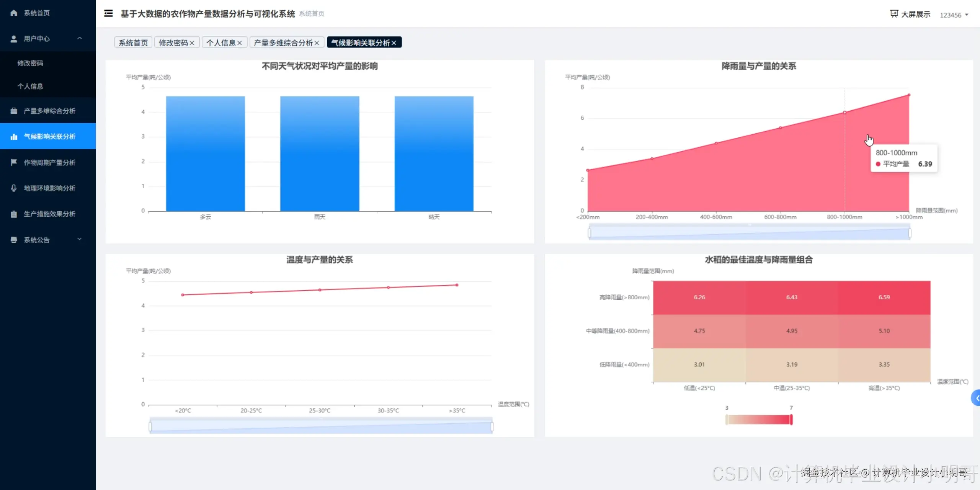Switch to the 系统首页 tab
Image resolution: width=980 pixels, height=490 pixels.
133,43
